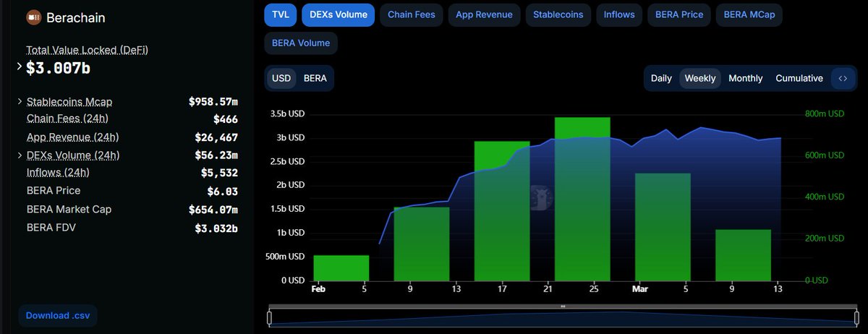Click the first green bar at Feb
The image size is (868, 334).
341,268
